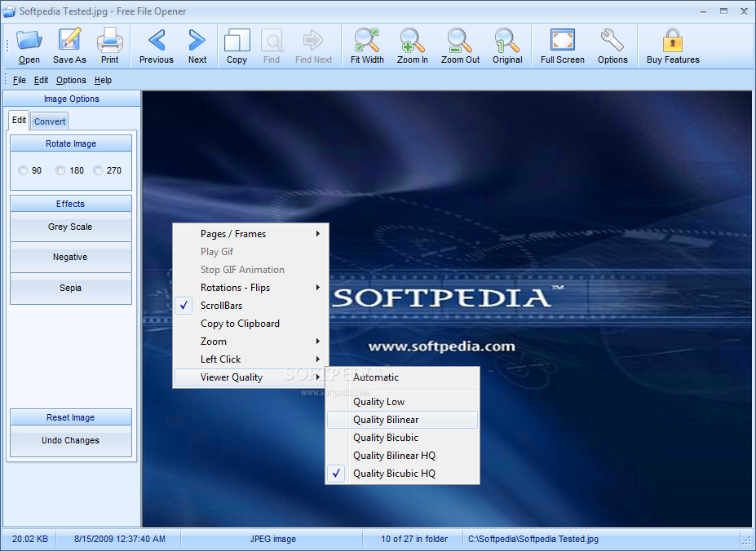Click the Image Options panel header
Screen dimensions: 756x551
(71, 99)
